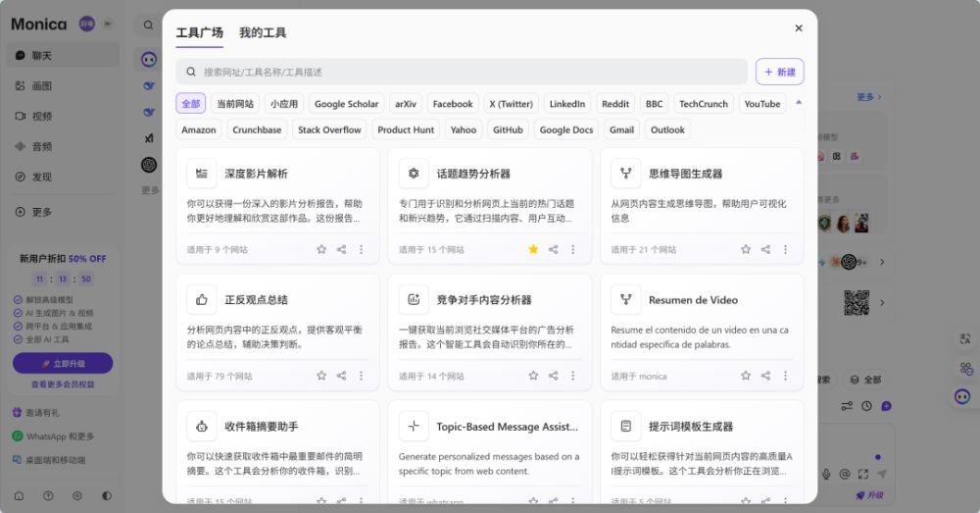The width and height of the screenshot is (980, 513).
Task: Switch to the 我的工具 tab
Action: (263, 33)
